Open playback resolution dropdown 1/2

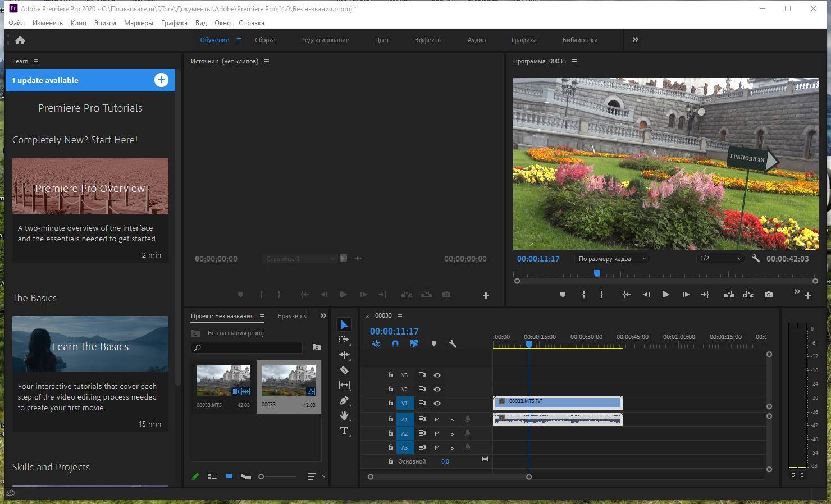720,259
